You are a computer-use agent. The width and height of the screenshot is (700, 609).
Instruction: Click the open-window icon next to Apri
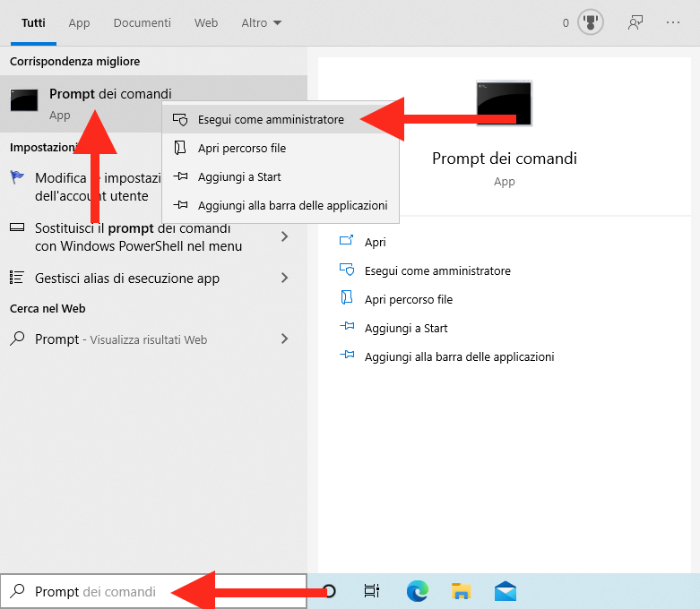(x=347, y=241)
